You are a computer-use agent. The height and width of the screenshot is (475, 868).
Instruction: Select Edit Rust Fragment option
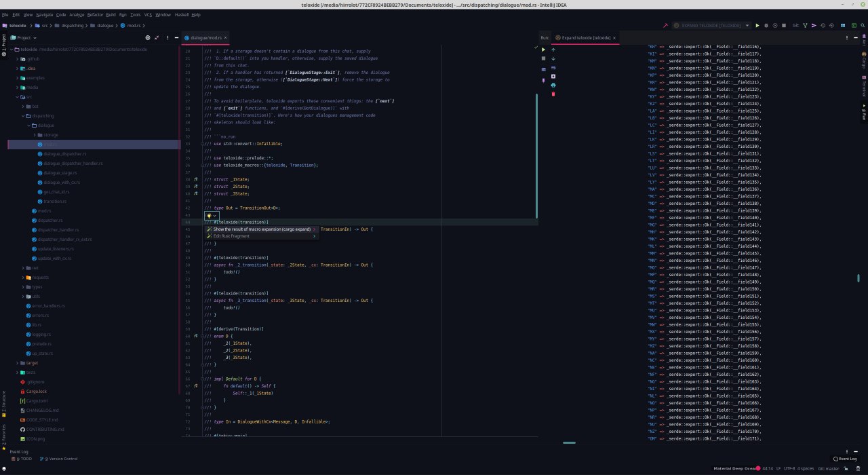tap(261, 236)
